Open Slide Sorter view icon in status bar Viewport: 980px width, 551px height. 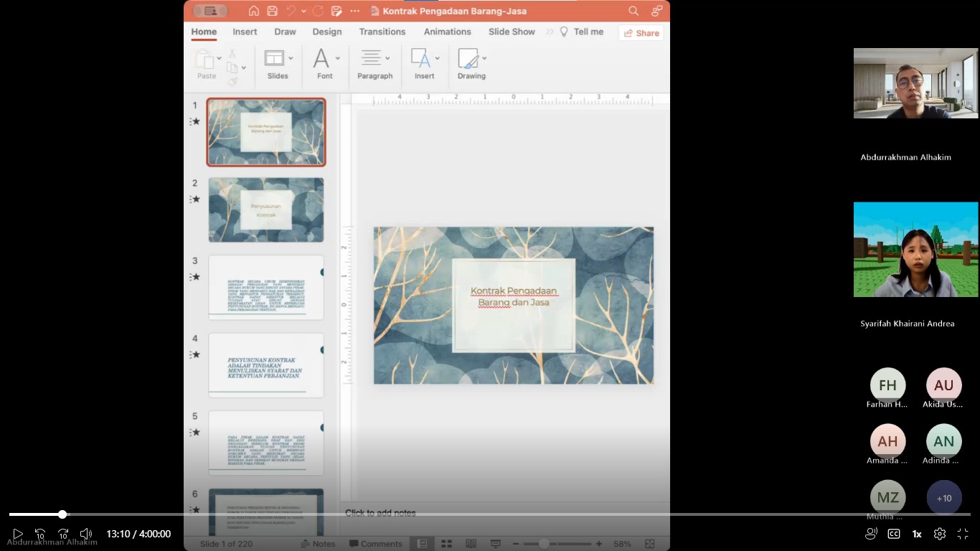coord(446,544)
